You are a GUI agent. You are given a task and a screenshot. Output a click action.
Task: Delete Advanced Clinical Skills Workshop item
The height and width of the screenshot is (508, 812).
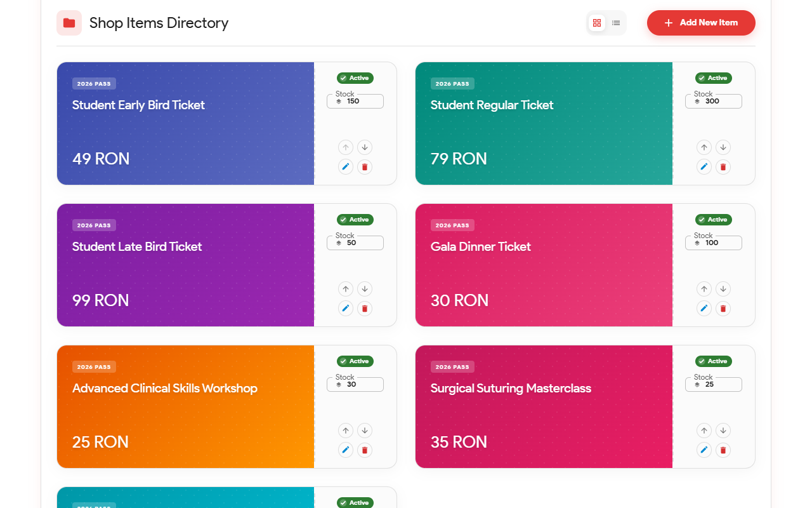(x=364, y=450)
